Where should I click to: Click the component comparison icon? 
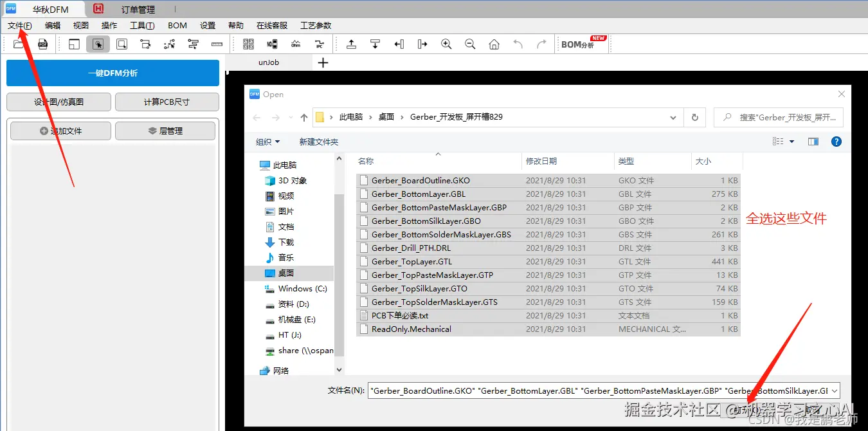[x=272, y=44]
